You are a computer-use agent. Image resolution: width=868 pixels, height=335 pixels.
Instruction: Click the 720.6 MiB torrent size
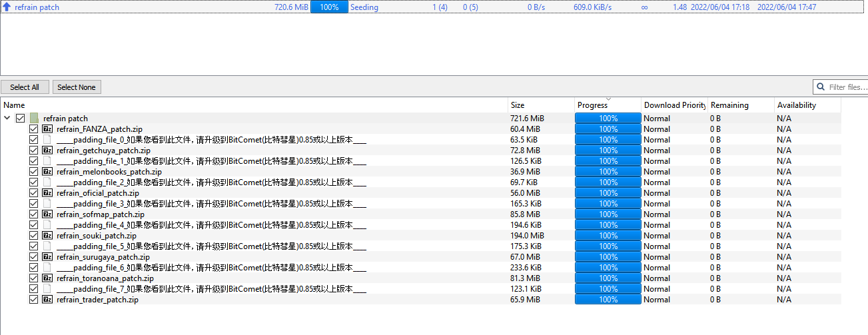click(x=292, y=7)
